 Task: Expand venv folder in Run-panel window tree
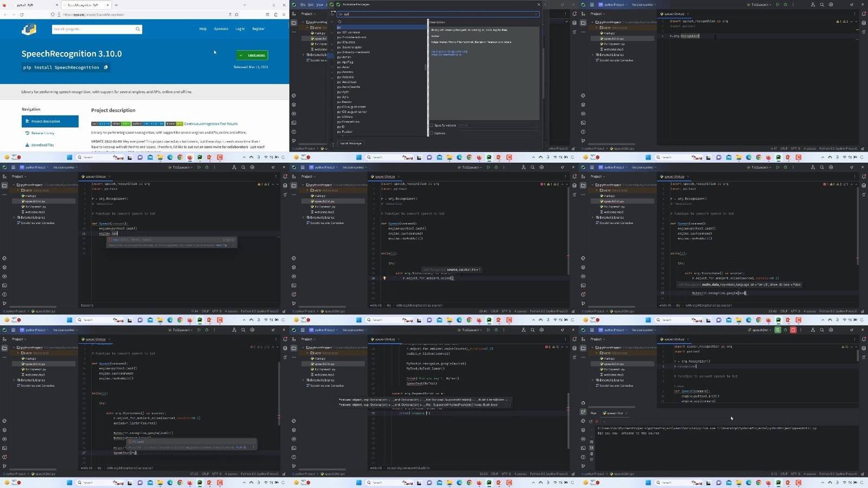597,353
